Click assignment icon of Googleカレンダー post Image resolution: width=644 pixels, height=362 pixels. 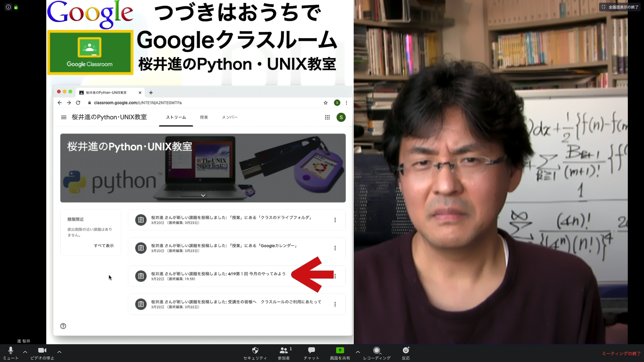click(141, 248)
